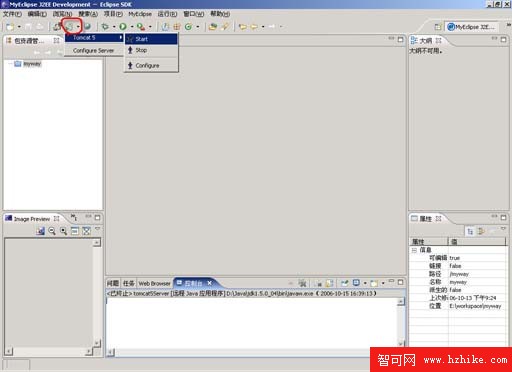
Task: Open the MyEclipse menu in menu bar
Action: click(x=140, y=14)
